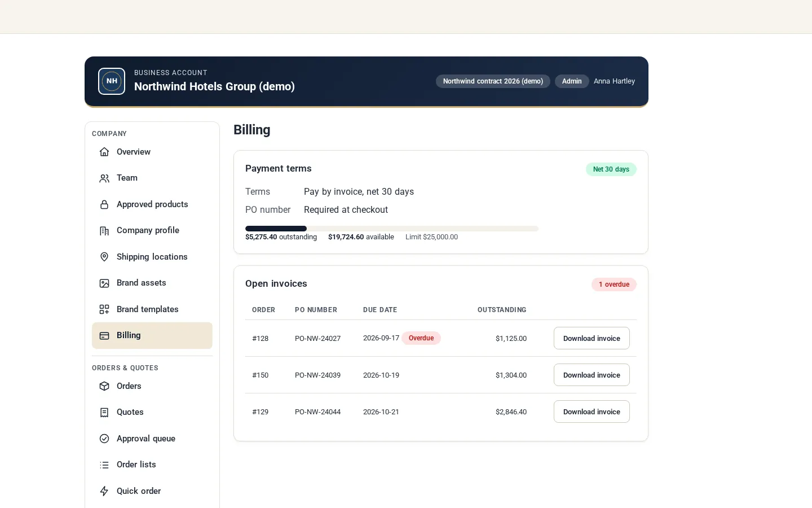This screenshot has height=508, width=812.
Task: Click the Limit $25,000.00 text
Action: [431, 237]
